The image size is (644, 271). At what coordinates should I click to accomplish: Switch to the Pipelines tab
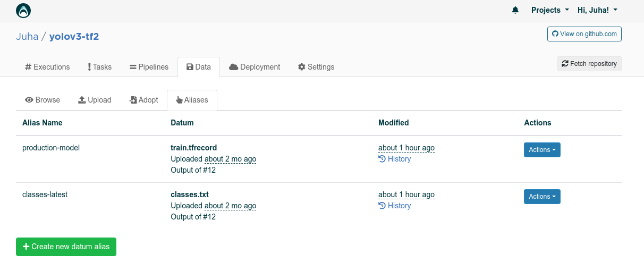tap(149, 67)
